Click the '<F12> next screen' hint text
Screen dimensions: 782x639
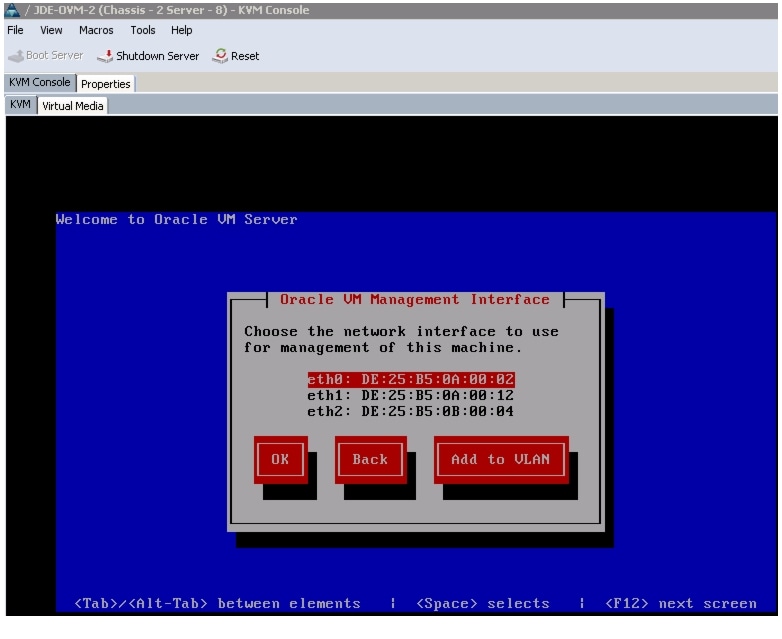[x=681, y=604]
